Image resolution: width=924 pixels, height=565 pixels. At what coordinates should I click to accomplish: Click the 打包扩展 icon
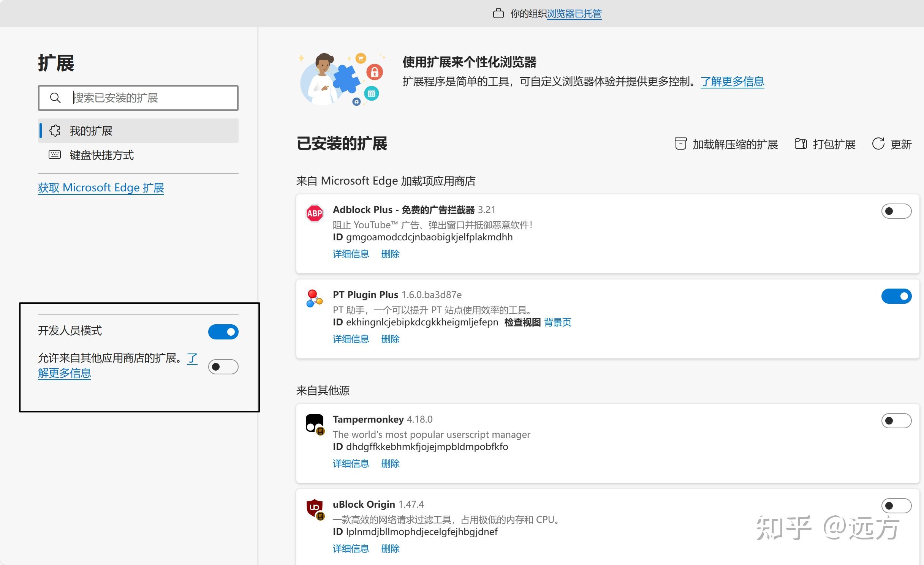tap(801, 144)
